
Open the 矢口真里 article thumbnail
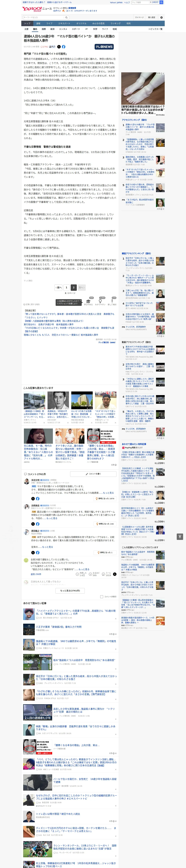coord(38,436)
